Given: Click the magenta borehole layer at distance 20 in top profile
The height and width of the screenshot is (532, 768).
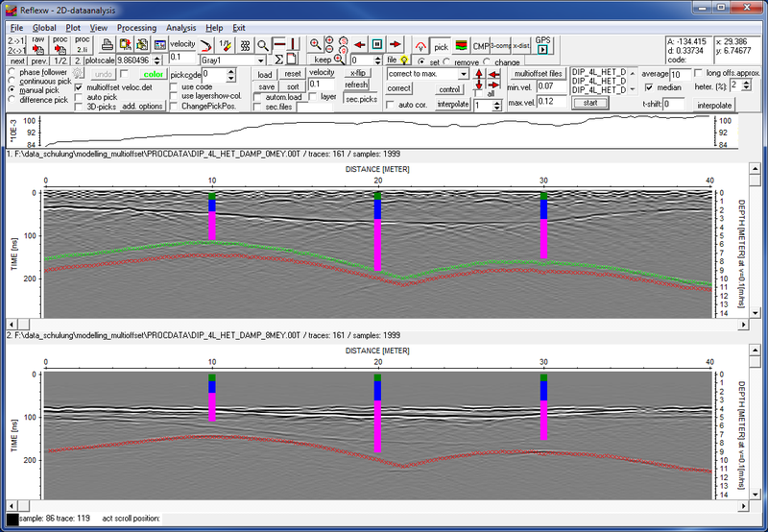Looking at the screenshot, I should click(x=377, y=245).
